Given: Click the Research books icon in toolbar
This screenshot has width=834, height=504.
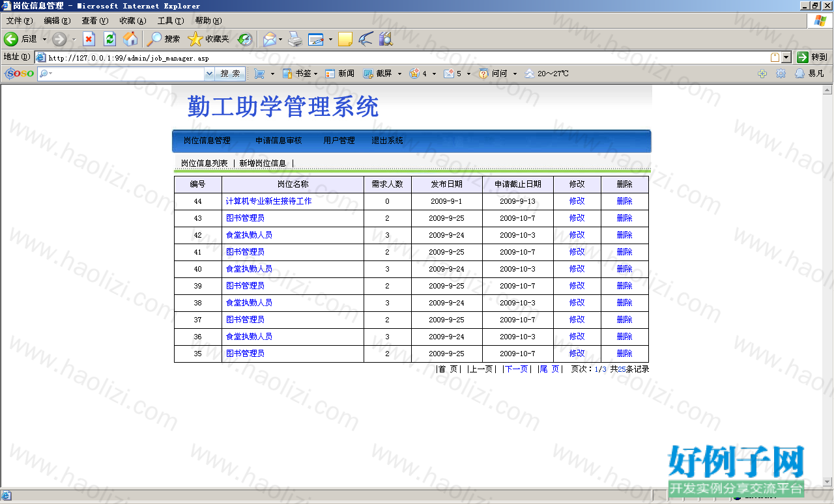Looking at the screenshot, I should pos(386,39).
